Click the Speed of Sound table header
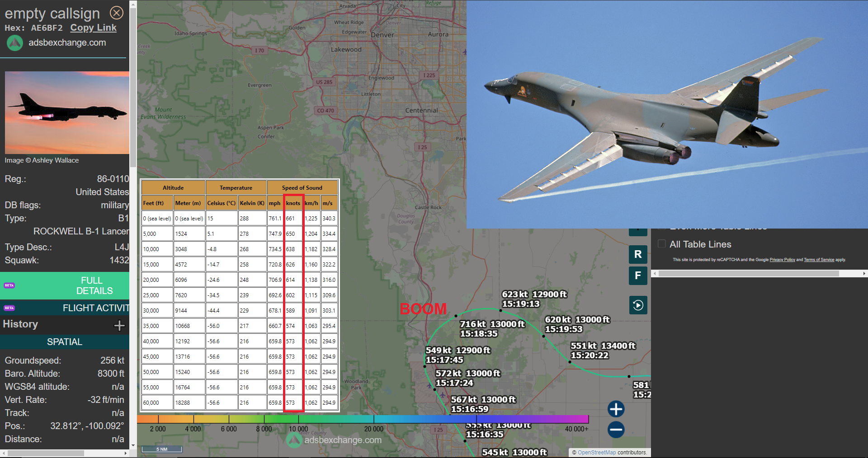The image size is (868, 458). 302,187
